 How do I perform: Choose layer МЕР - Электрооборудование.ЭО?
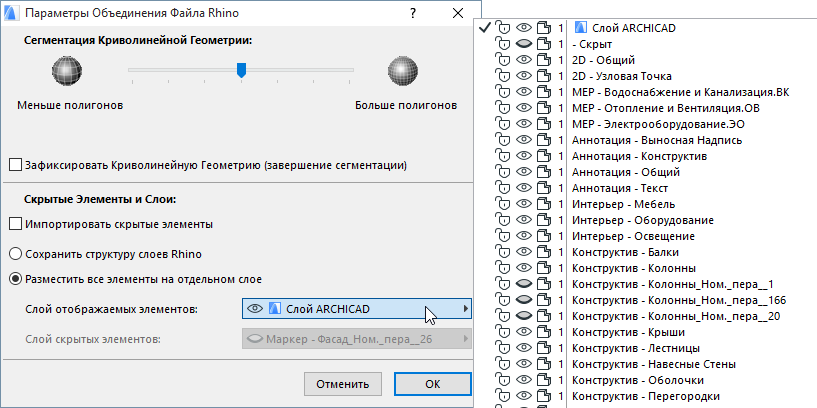coord(658,124)
